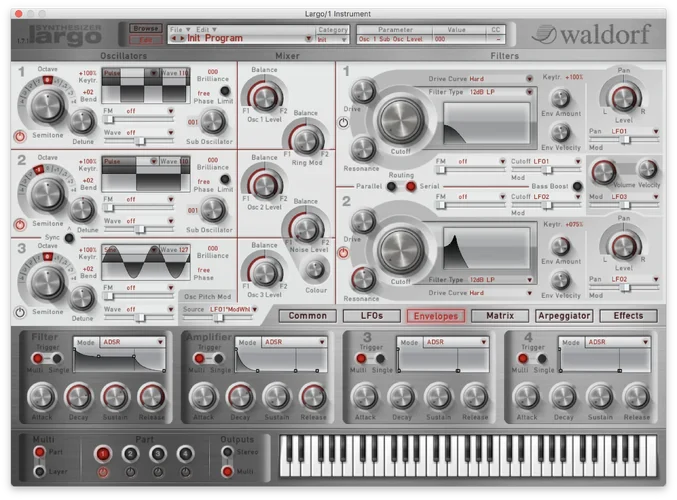
Task: Toggle part 2 power icon
Action: 130,472
